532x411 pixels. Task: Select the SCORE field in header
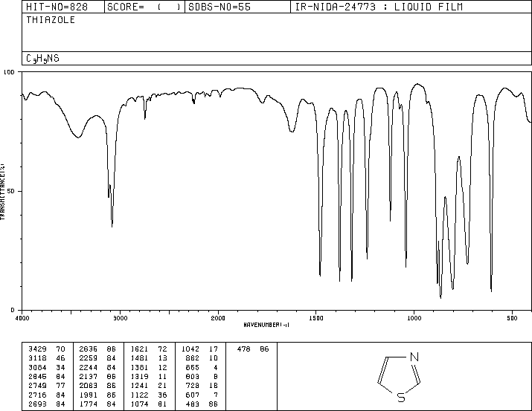click(144, 7)
